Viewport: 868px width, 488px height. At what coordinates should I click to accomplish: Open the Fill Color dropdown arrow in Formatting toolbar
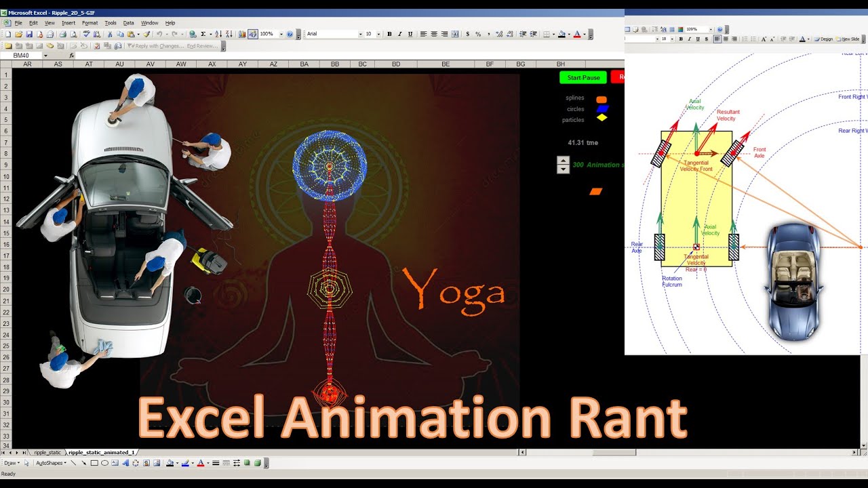click(x=570, y=34)
